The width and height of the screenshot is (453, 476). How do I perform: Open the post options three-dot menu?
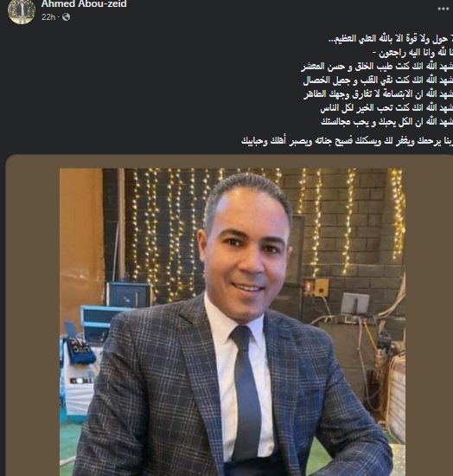[x=443, y=10]
